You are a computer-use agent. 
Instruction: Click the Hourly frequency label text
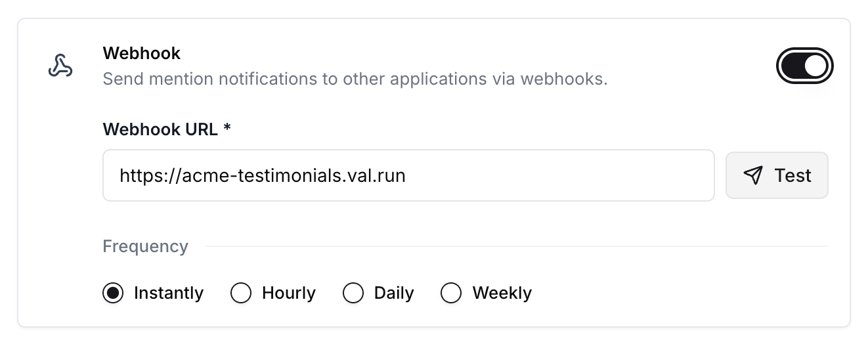pos(289,293)
